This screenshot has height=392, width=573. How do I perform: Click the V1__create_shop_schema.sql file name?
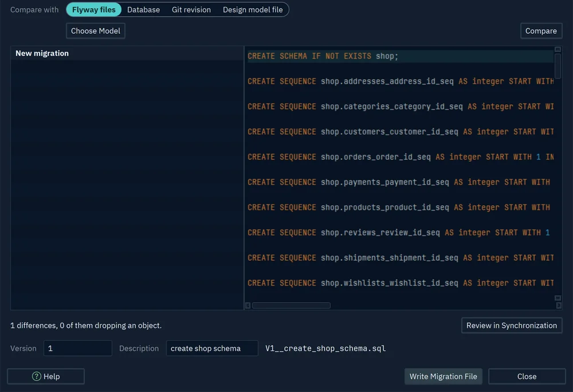tap(325, 348)
